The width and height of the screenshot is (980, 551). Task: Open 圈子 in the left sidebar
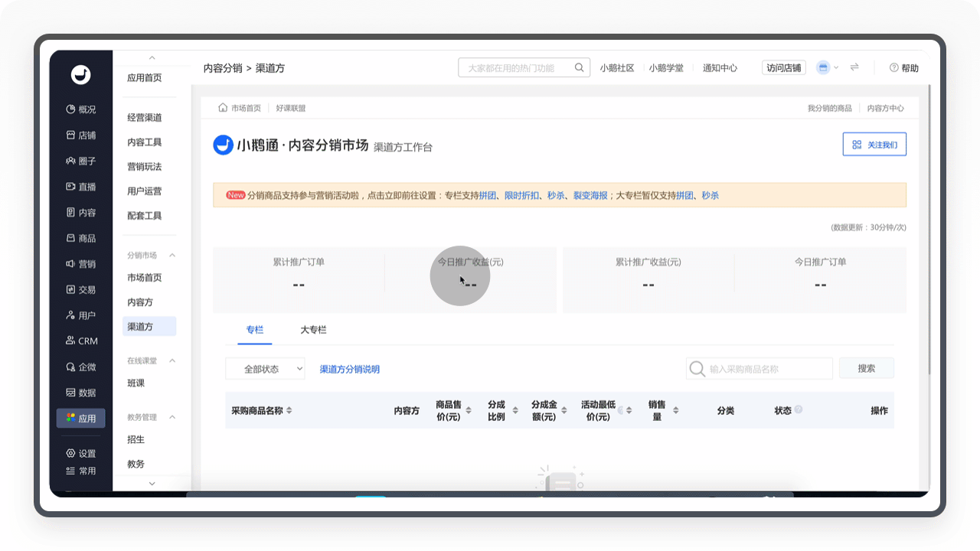(80, 161)
